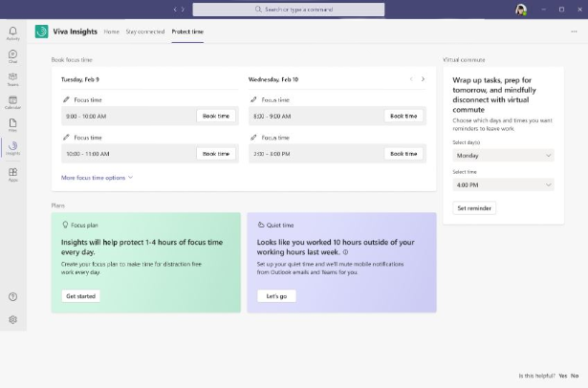Screen dimensions: 588x388
Task: Maximize the Teams window
Action: point(561,10)
